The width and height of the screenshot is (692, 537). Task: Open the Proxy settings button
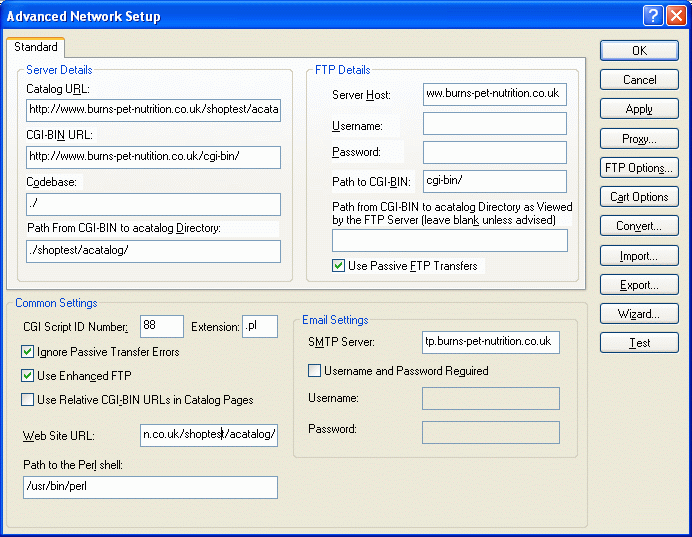(639, 139)
